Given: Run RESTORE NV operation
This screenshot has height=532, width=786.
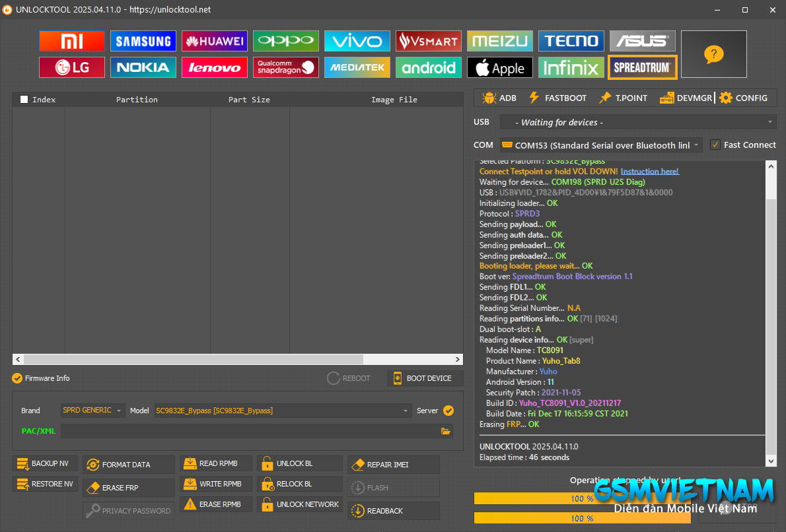Looking at the screenshot, I should click(45, 484).
